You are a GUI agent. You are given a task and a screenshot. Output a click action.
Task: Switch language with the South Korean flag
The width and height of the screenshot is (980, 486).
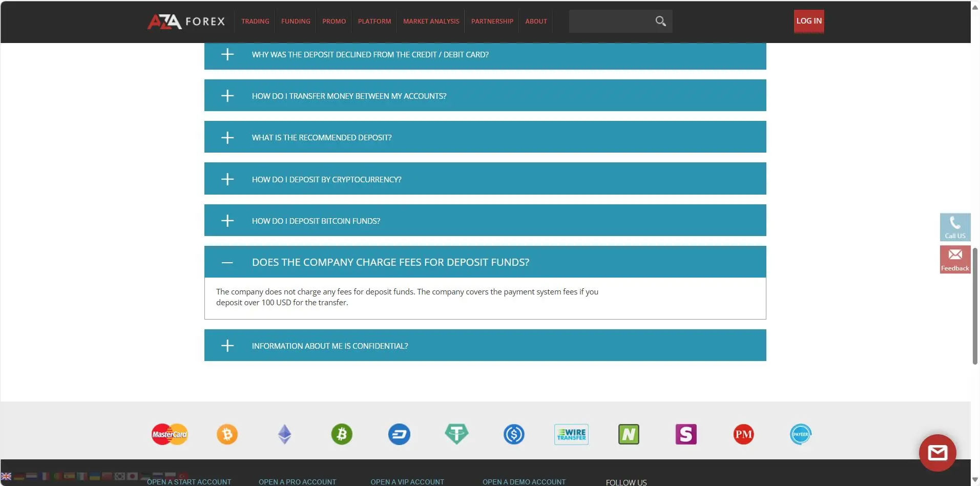point(120,476)
